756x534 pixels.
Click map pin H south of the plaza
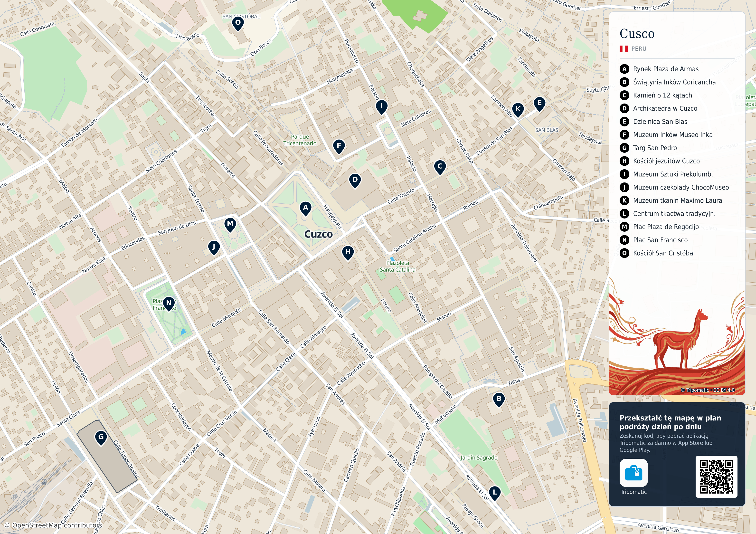pos(348,253)
